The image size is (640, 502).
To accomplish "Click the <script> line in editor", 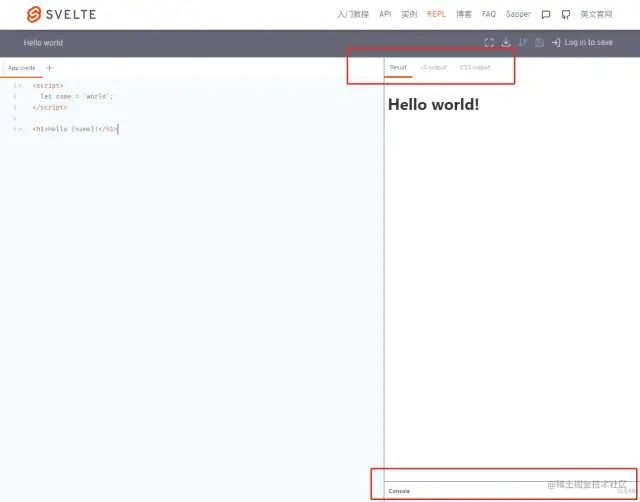I will (x=48, y=86).
